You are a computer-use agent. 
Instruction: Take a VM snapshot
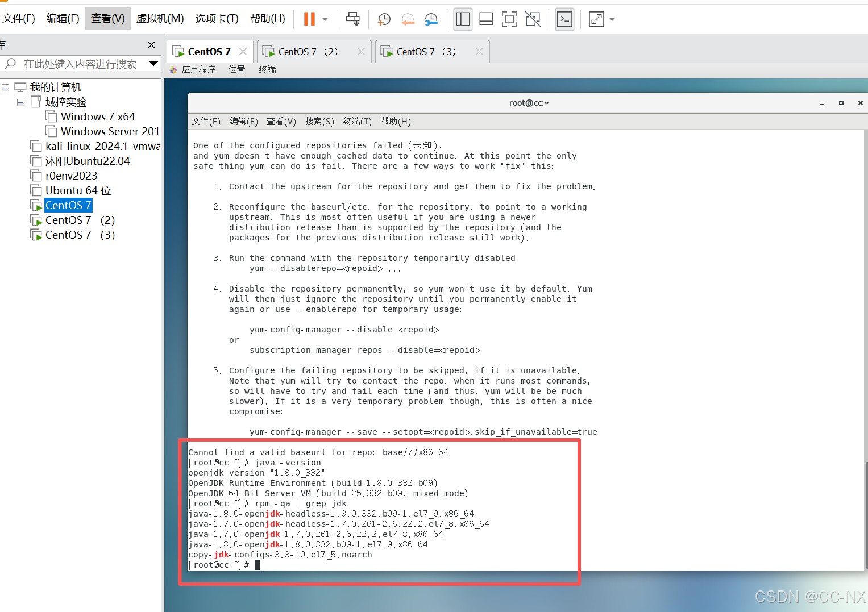(384, 19)
